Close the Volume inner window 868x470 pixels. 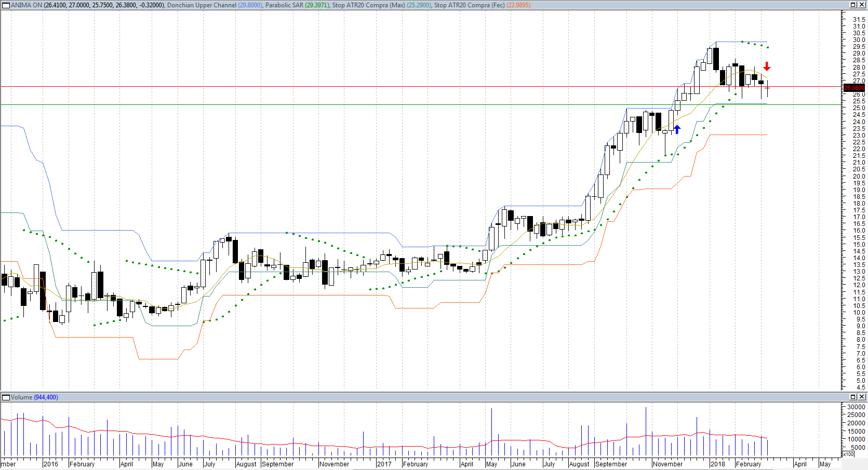point(861,397)
